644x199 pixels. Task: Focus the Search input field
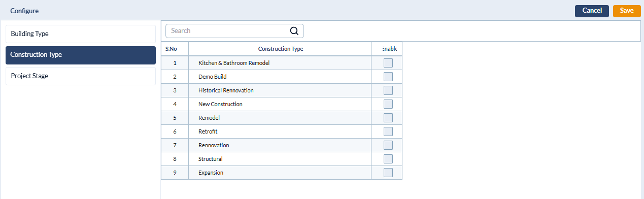[x=234, y=31]
